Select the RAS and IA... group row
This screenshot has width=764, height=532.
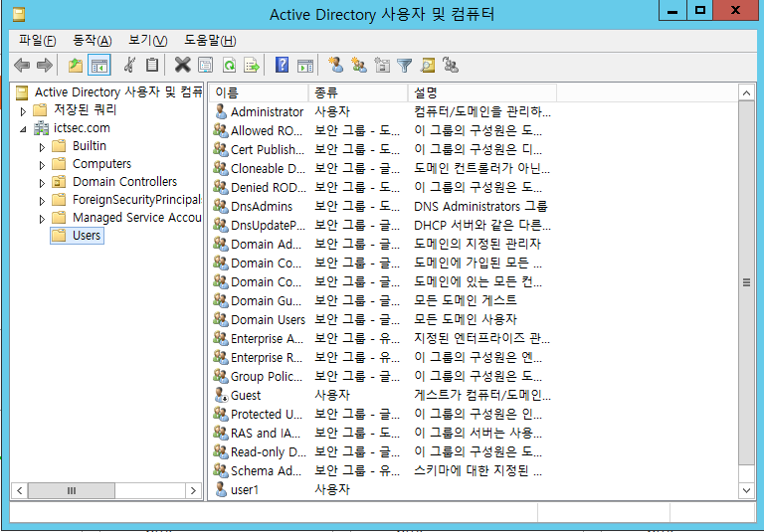[x=382, y=433]
